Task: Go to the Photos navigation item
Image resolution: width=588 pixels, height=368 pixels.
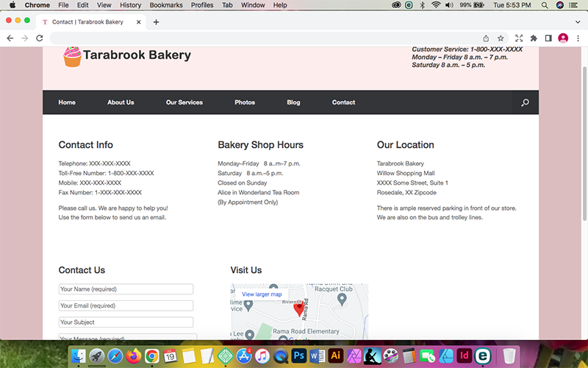Action: click(245, 102)
